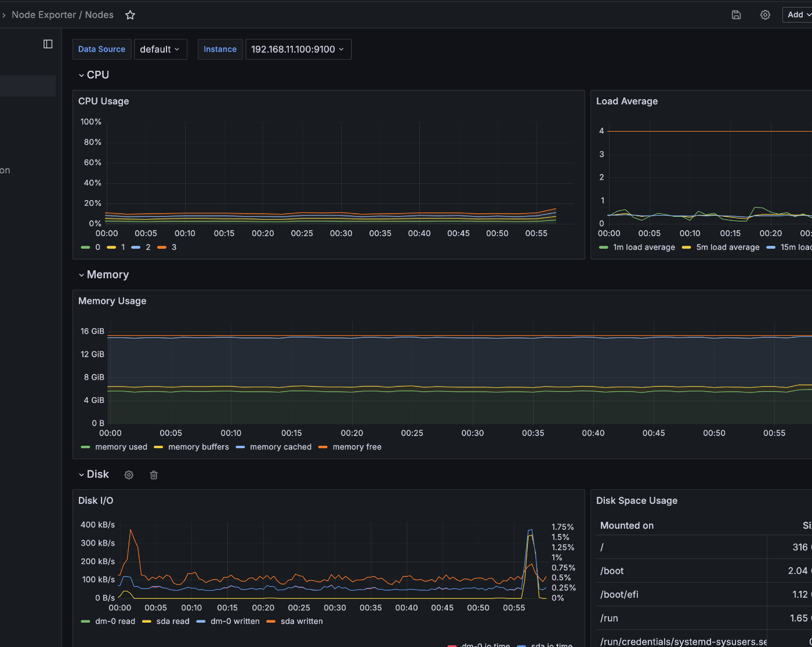Click the blue swatch for 15m load average

tap(771, 248)
